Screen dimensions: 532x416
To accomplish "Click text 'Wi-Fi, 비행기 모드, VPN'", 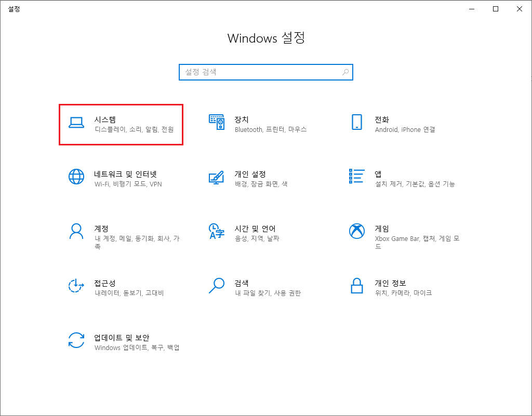I will (128, 184).
